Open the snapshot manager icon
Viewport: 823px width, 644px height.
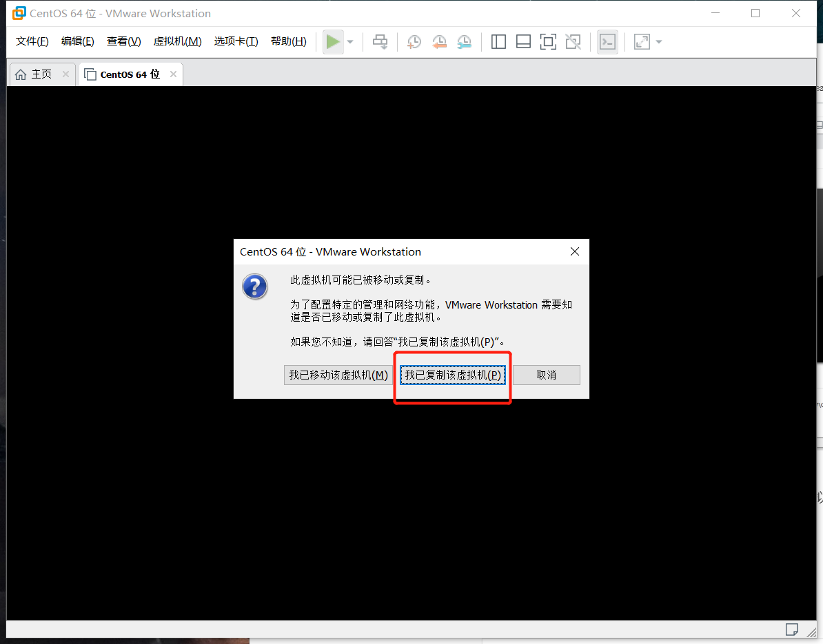tap(465, 42)
